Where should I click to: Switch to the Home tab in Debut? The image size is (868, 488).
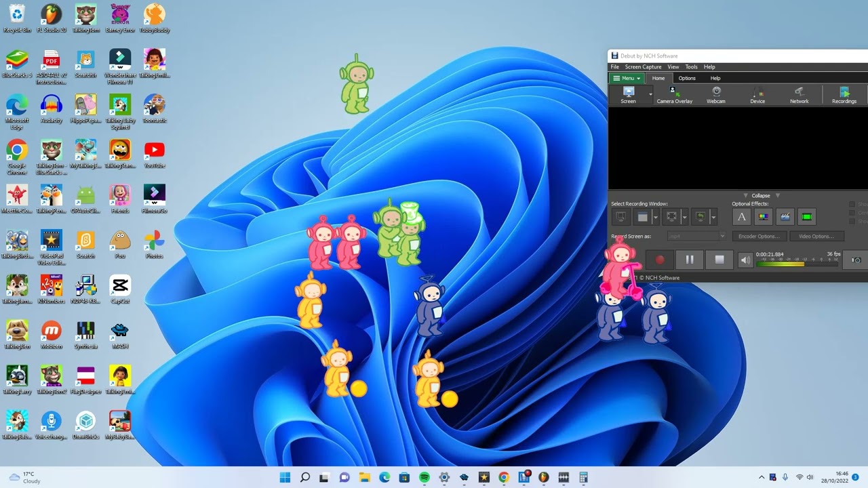click(658, 78)
